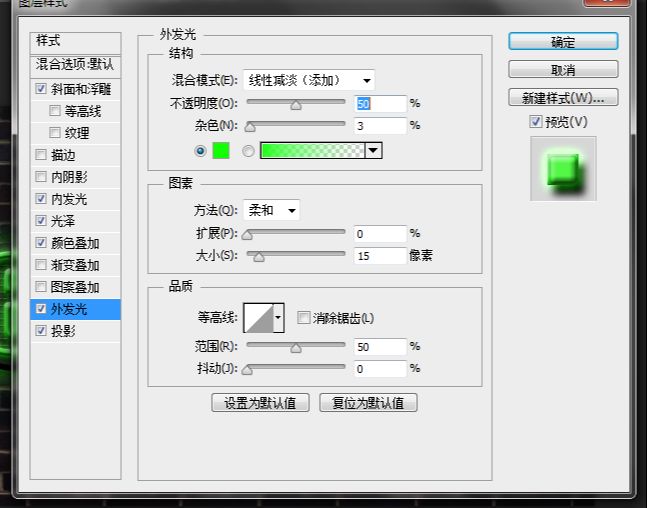Screen dimensions: 647x508
Task: Click the 设置为默认值 button
Action: tap(260, 402)
